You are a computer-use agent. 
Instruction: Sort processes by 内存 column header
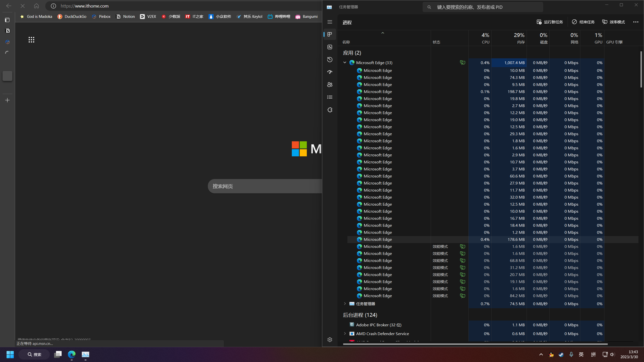(x=520, y=42)
